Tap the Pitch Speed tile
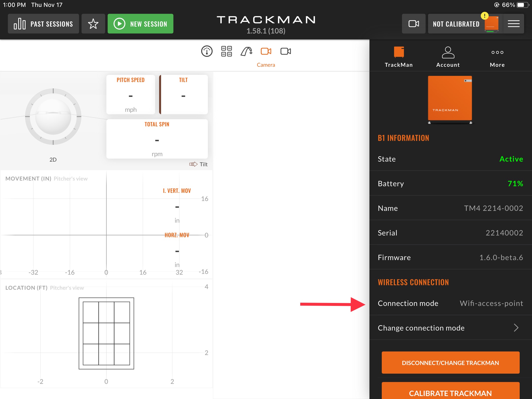Screen dimensions: 532x399 (131, 95)
